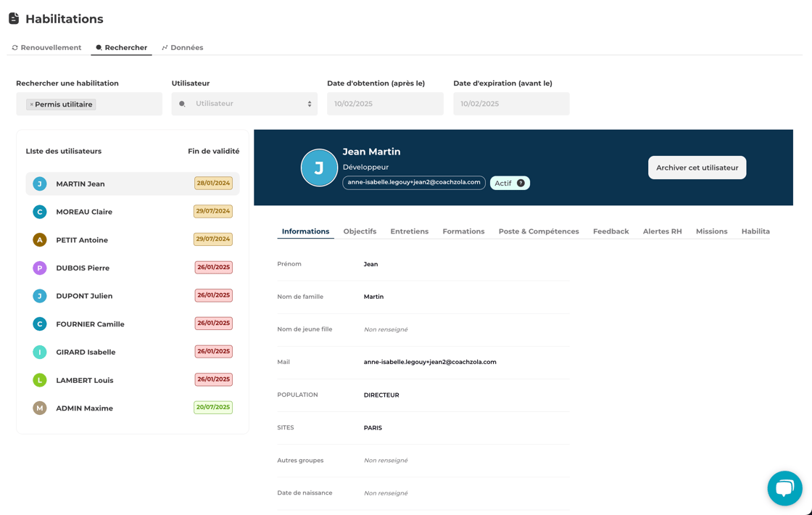Image resolution: width=812 pixels, height=515 pixels.
Task: Click MOREAU Claire's avatar icon
Action: 40,212
